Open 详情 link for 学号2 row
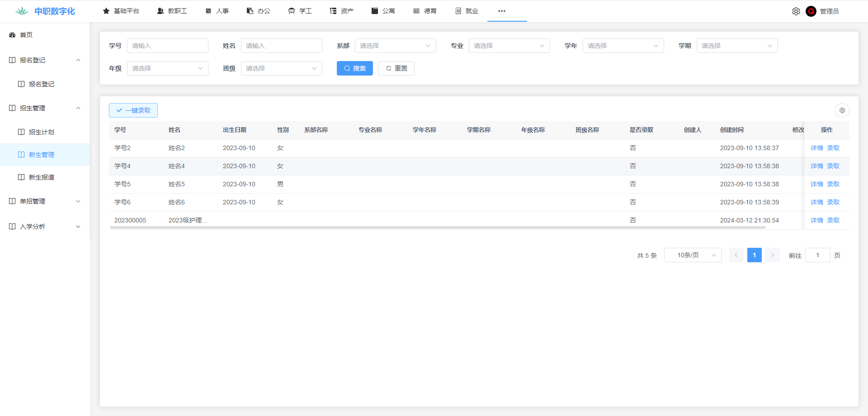868x416 pixels. 816,148
